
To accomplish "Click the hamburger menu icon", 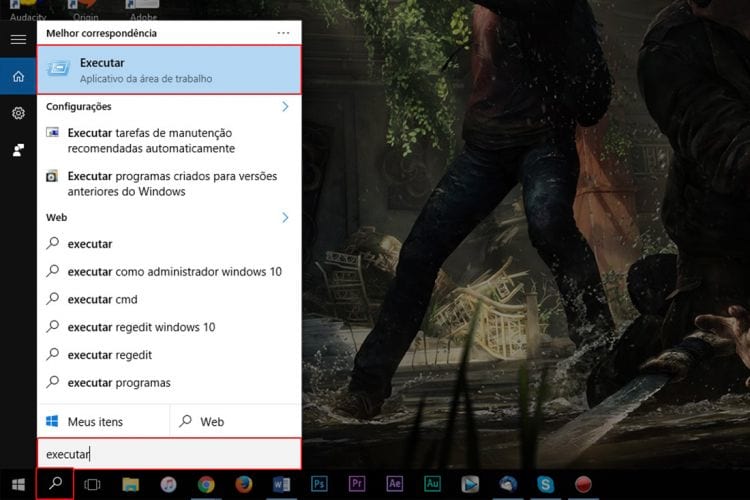I will [x=18, y=39].
